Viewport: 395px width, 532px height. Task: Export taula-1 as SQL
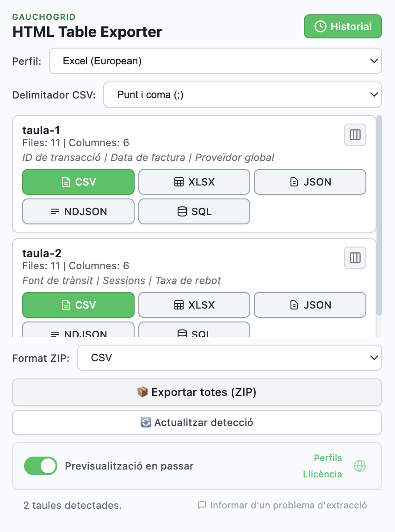(194, 211)
